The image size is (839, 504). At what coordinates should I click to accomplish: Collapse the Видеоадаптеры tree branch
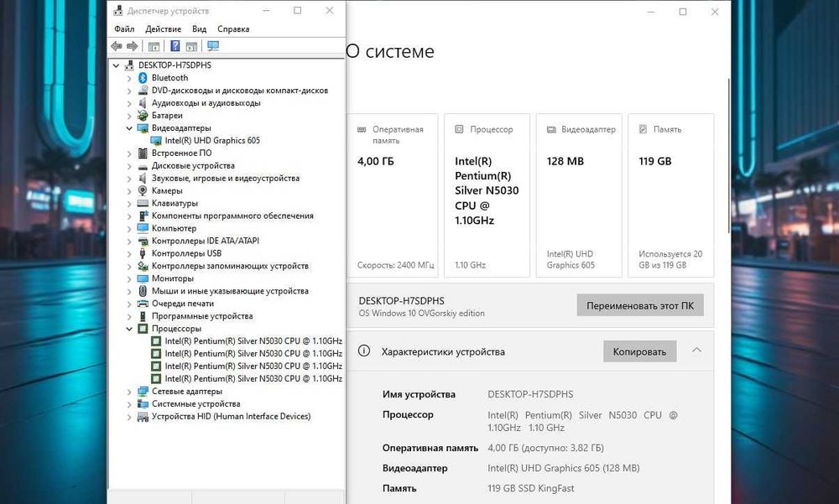pyautogui.click(x=129, y=128)
